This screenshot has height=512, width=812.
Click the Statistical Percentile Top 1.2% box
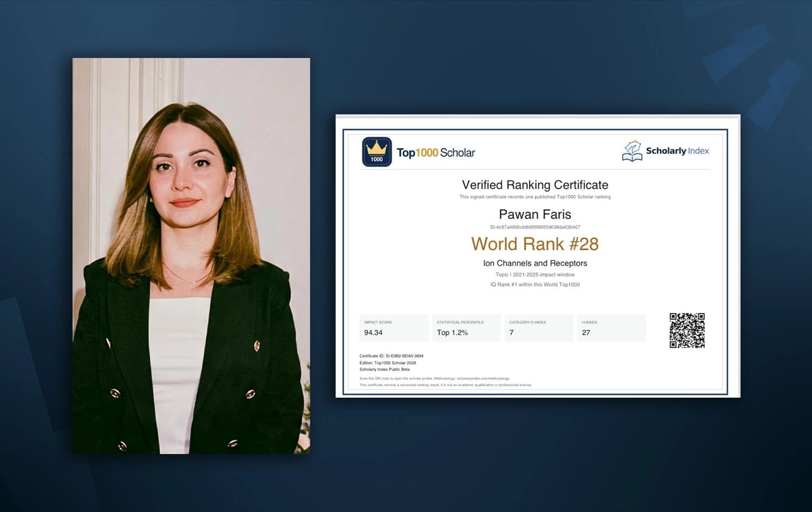pyautogui.click(x=467, y=328)
